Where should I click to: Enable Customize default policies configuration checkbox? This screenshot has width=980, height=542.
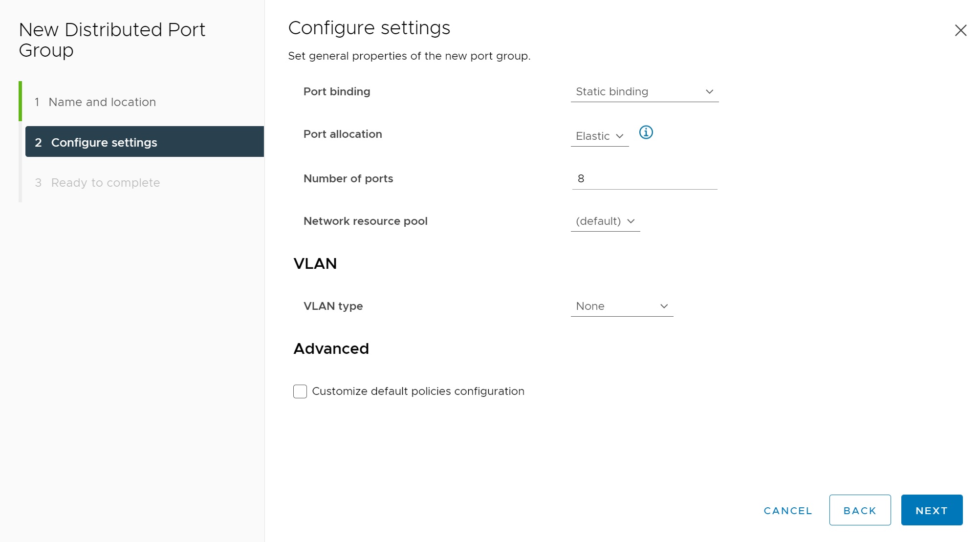[300, 391]
